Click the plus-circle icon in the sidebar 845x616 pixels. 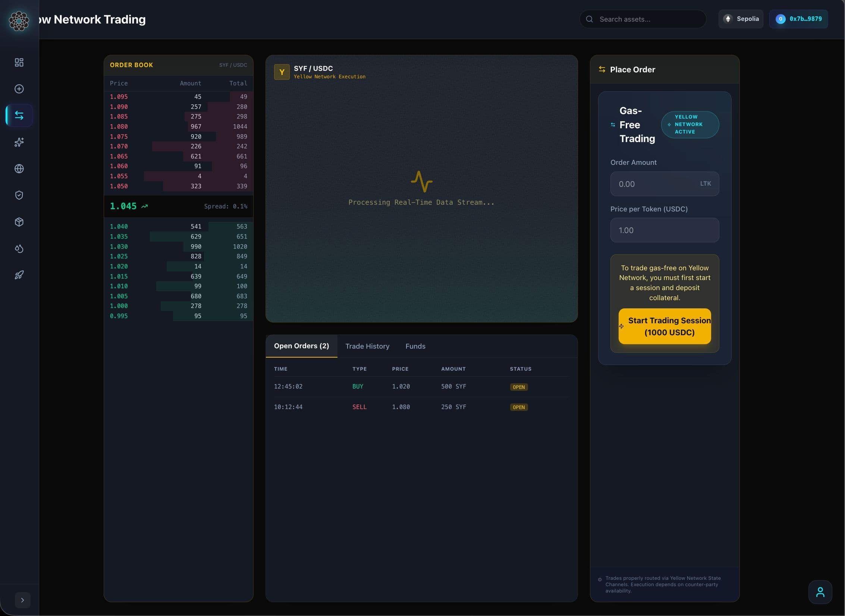(19, 89)
